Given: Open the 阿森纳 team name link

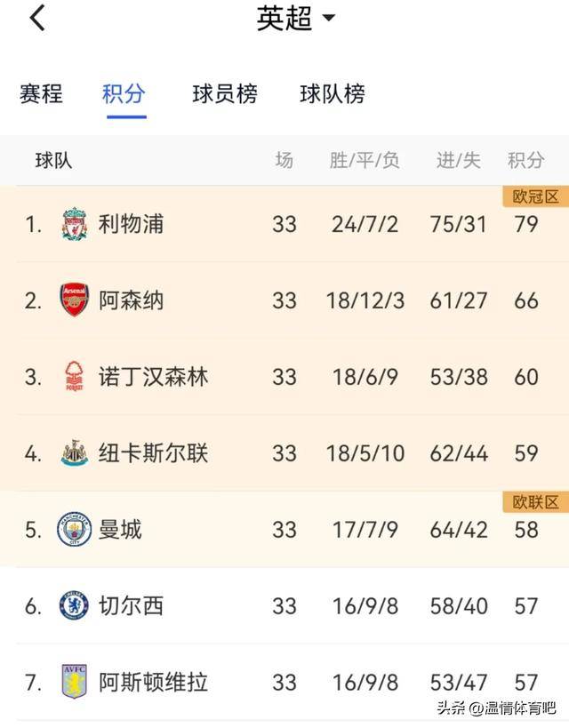Looking at the screenshot, I should (131, 300).
